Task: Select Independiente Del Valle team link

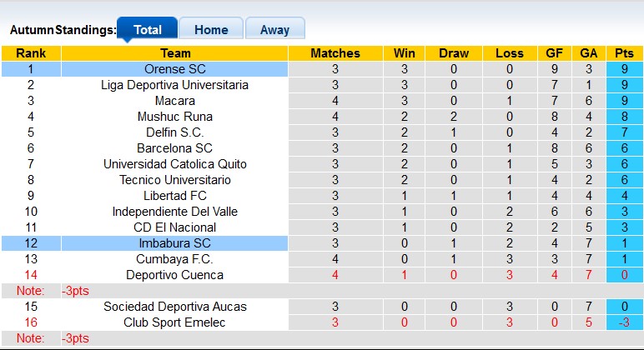Action: 175,212
